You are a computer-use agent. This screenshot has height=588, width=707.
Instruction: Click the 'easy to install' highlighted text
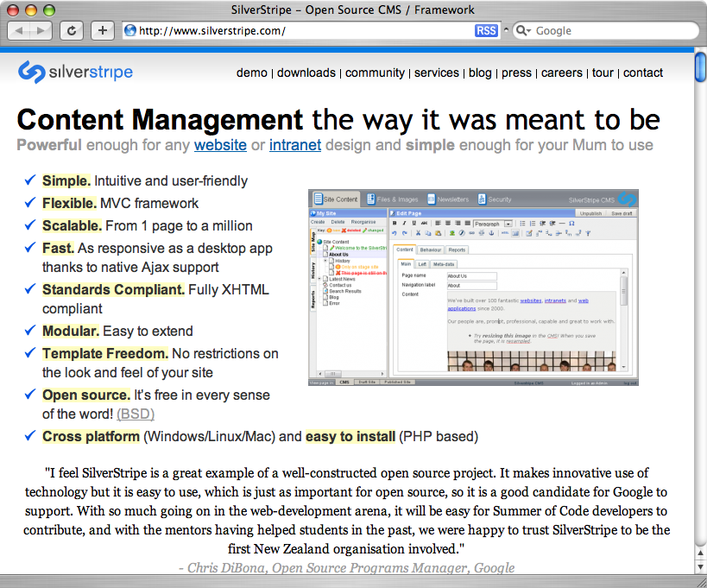pyautogui.click(x=350, y=437)
